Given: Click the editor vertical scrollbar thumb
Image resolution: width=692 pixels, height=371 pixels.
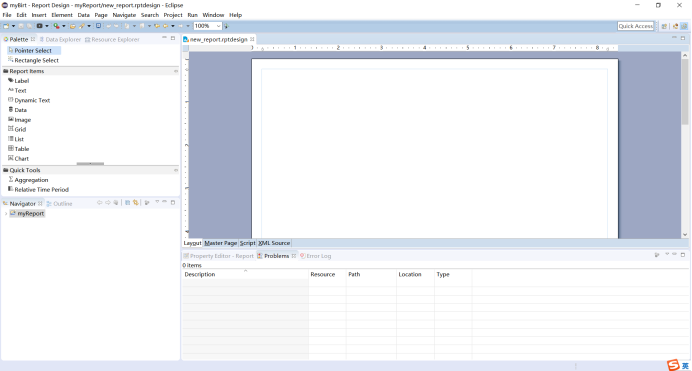Looking at the screenshot, I should [684, 92].
